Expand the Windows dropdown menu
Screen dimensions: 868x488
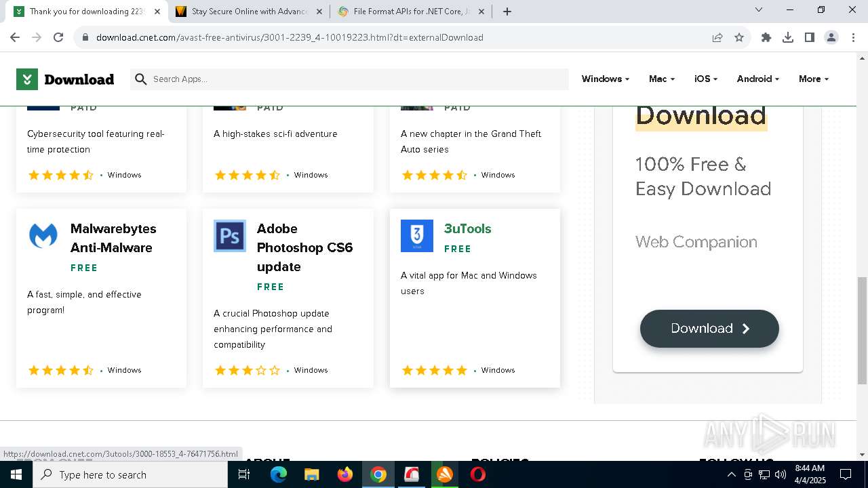(606, 79)
